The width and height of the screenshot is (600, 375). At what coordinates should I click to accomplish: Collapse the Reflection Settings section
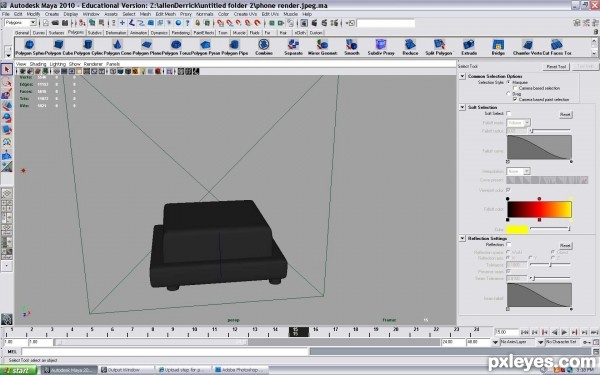[x=462, y=238]
